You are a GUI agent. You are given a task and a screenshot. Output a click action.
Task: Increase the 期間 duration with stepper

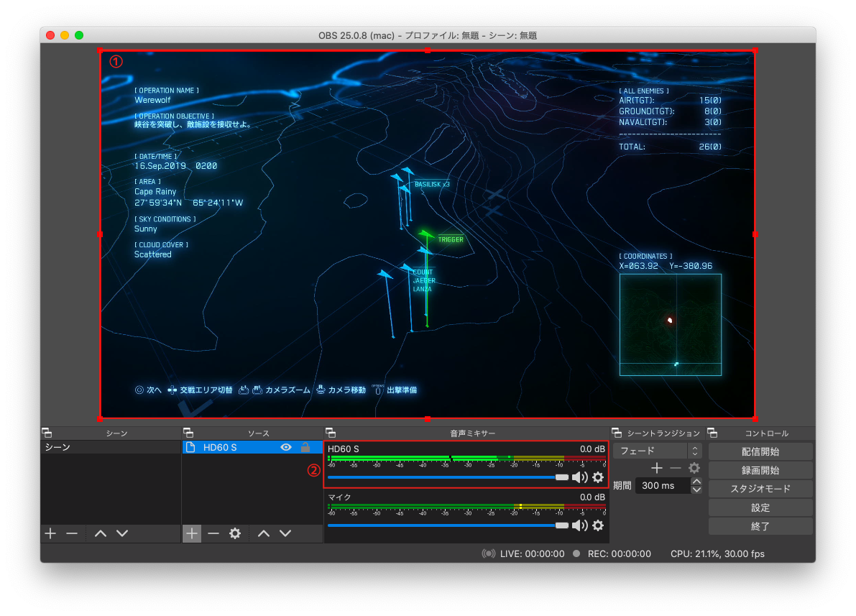tap(696, 482)
